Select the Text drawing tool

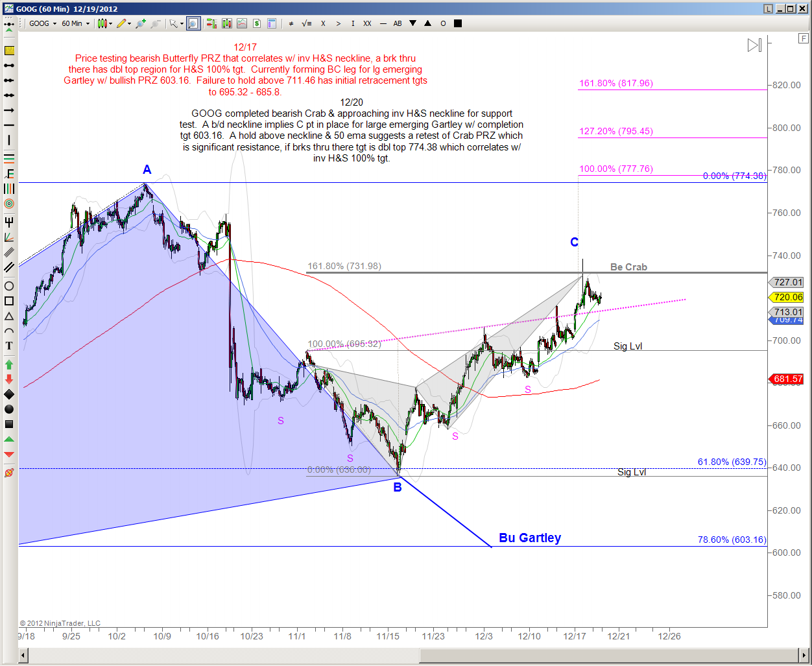coord(9,346)
